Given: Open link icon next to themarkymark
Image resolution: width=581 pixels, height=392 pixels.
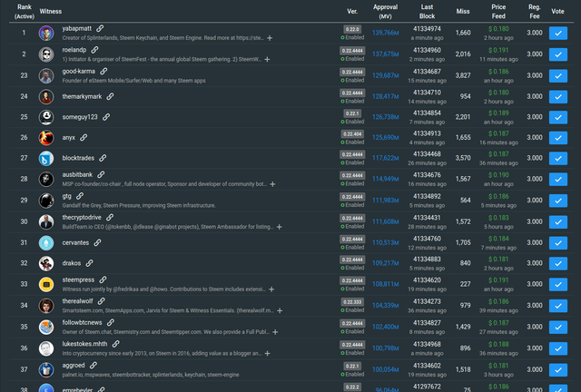Looking at the screenshot, I should tap(110, 96).
